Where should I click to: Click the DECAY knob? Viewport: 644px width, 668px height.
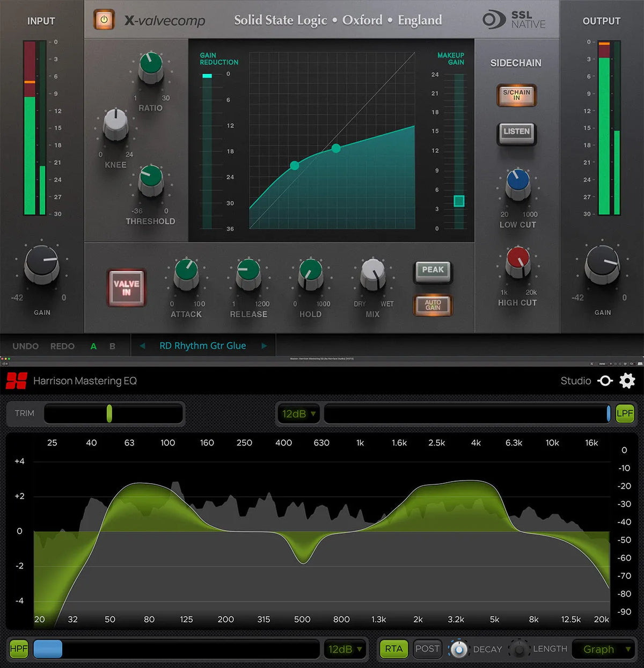458,649
